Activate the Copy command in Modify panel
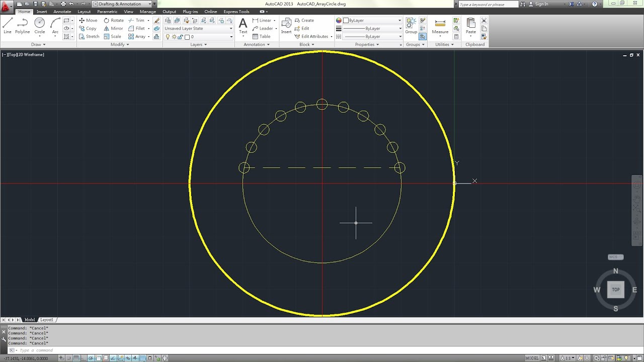The image size is (644, 362). pos(88,29)
